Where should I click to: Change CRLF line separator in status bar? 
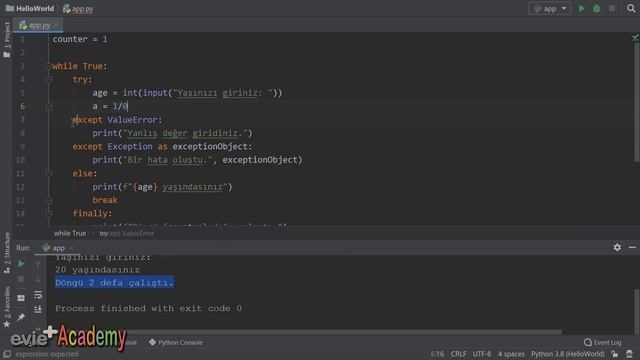(458, 354)
